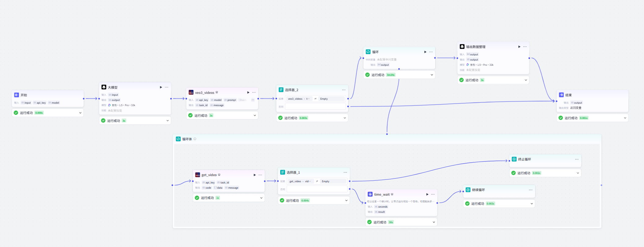Click play icon on 输出数据整理 node
The height and width of the screenshot is (247, 644).
coord(519,47)
